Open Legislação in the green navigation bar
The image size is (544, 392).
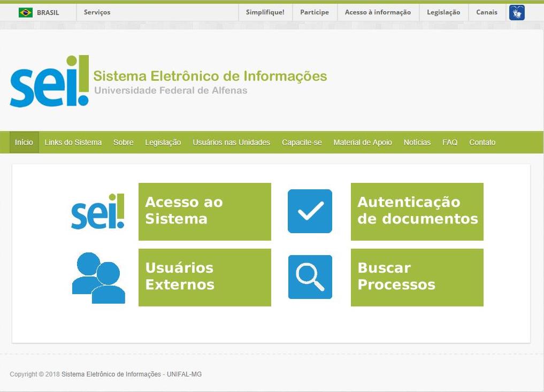pyautogui.click(x=163, y=142)
